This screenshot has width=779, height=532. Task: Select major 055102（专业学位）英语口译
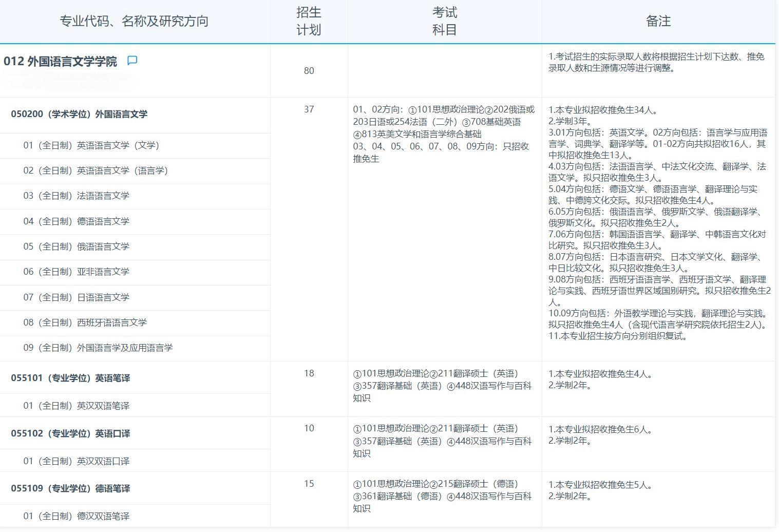click(x=71, y=433)
